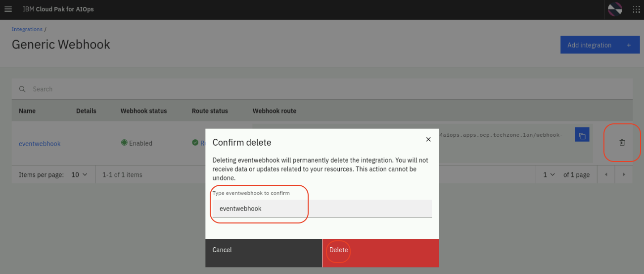Sort by the Name column header
Screen dimensions: 644x274
point(27,111)
